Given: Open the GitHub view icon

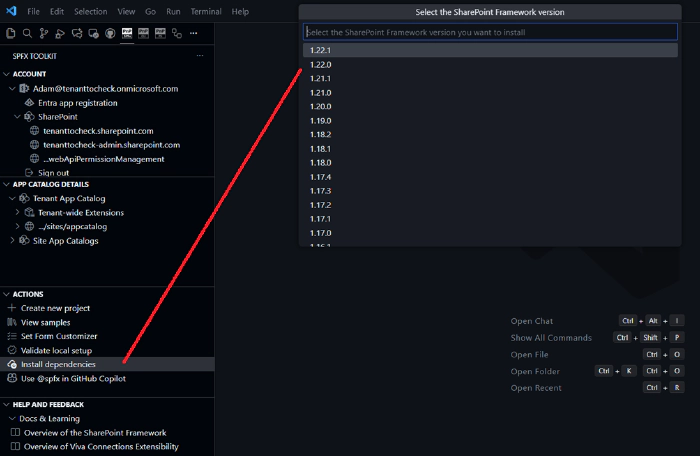Looking at the screenshot, I should (109, 33).
